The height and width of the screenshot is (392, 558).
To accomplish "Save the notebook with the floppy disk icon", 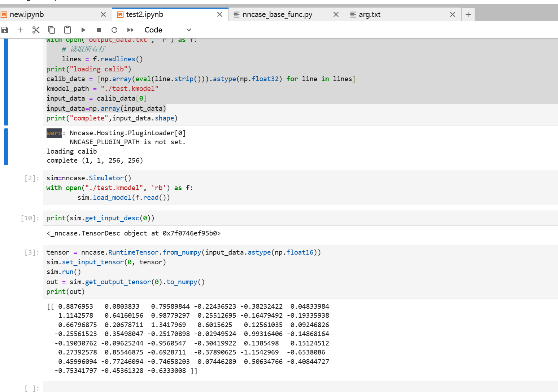I will [5, 30].
